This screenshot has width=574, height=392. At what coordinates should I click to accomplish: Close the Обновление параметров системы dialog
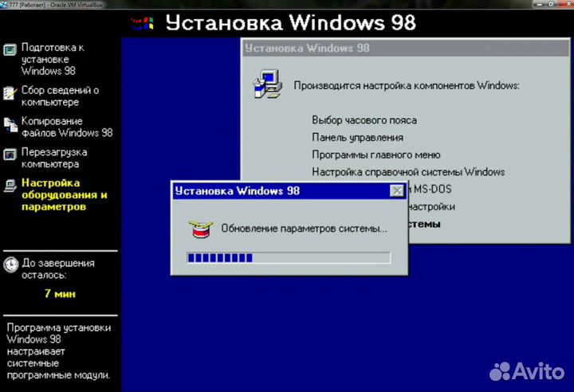tap(396, 190)
